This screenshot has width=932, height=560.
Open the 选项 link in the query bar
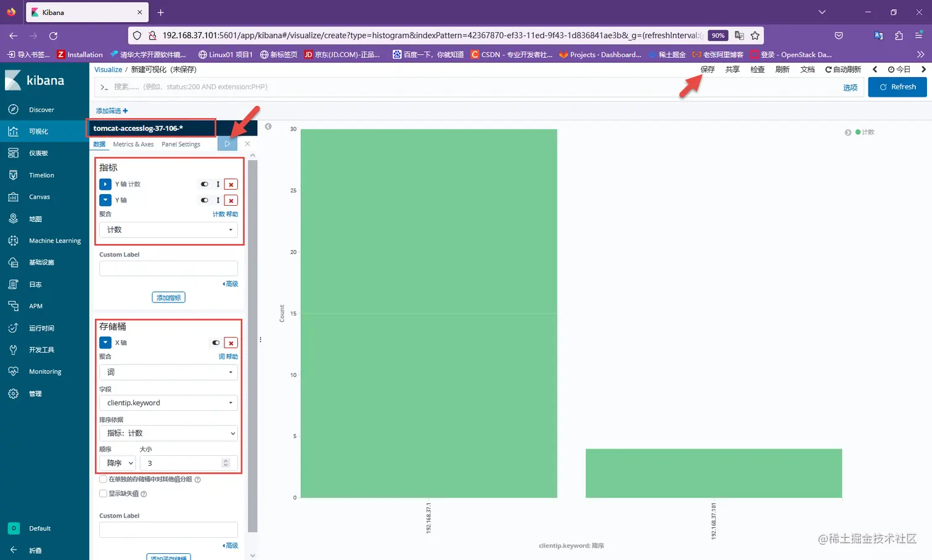850,87
